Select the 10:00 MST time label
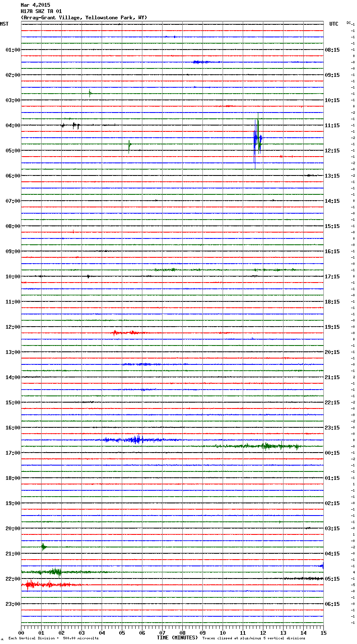Screen dimensions: 357x644 click(x=13, y=277)
